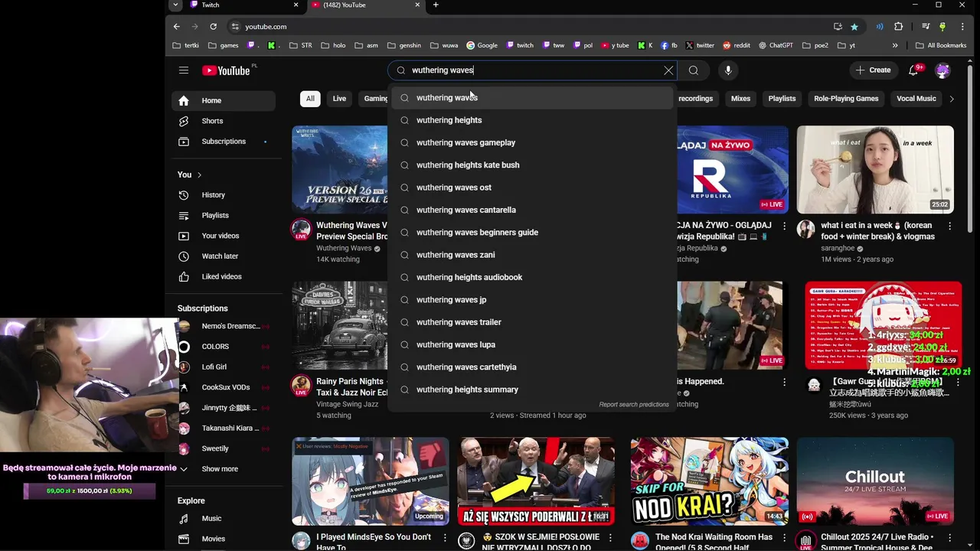Start voice search with microphone icon
Viewport: 980px width, 551px height.
click(728, 70)
